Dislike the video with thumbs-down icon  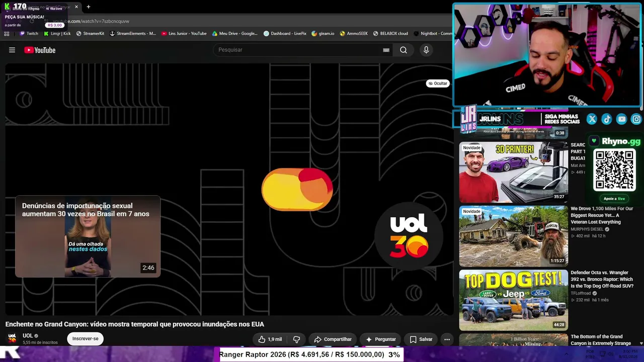[297, 339]
